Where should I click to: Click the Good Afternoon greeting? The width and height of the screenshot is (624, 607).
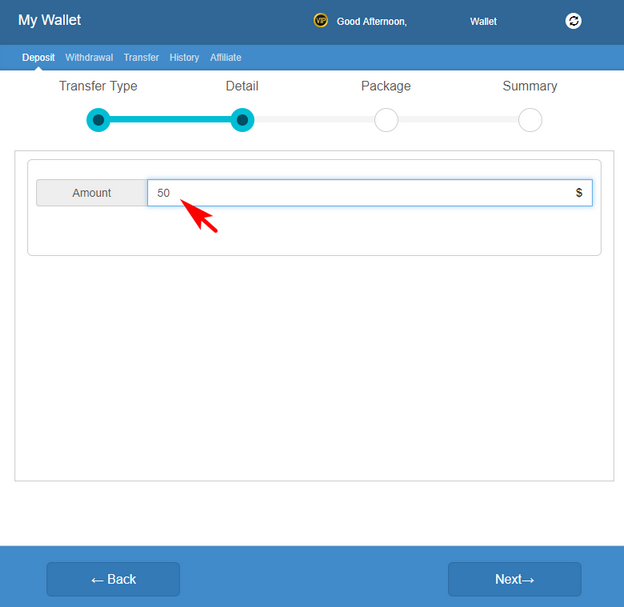(371, 21)
